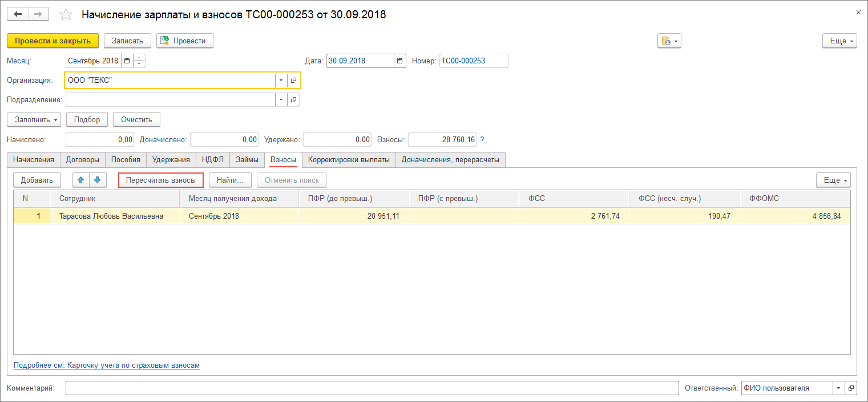
Task: Open calendar picker for Месяц field
Action: (x=127, y=61)
